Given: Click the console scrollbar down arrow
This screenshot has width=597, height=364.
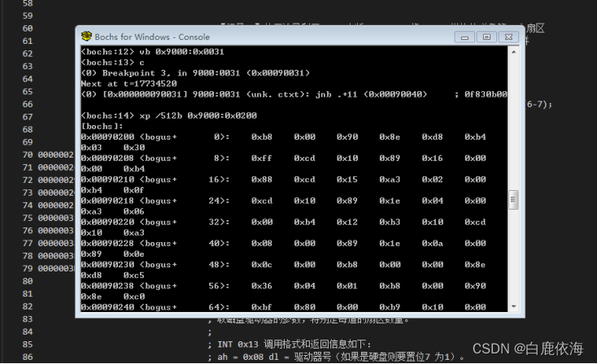Looking at the screenshot, I should pos(513,306).
